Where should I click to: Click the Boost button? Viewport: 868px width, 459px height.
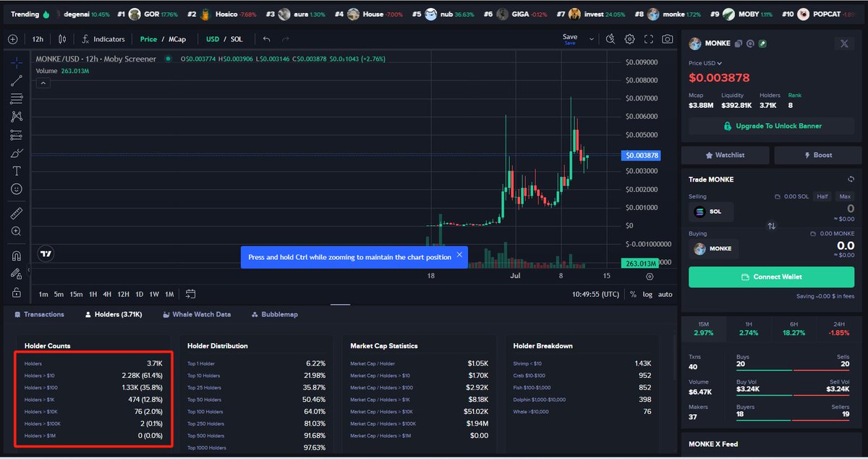pos(818,155)
